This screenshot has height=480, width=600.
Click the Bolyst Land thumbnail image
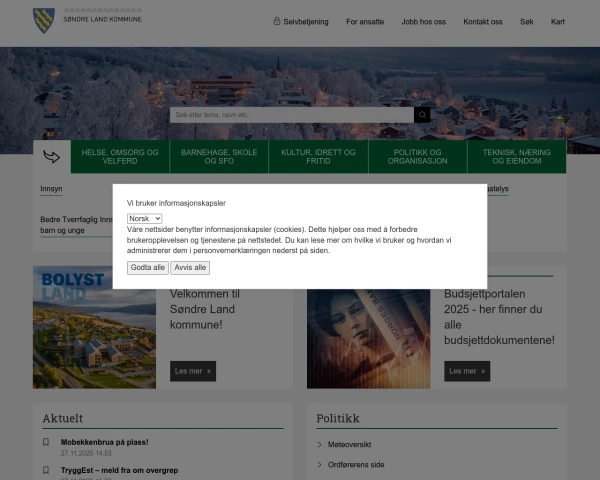(x=94, y=327)
